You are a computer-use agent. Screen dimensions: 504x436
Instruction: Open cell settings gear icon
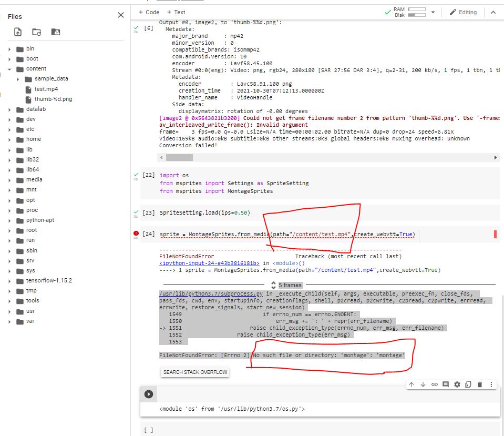point(457,384)
